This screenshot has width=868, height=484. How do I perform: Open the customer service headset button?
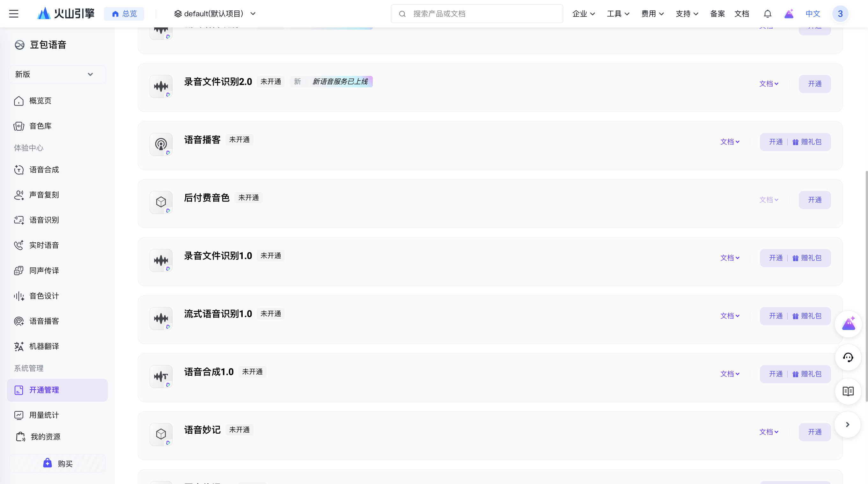click(x=848, y=357)
